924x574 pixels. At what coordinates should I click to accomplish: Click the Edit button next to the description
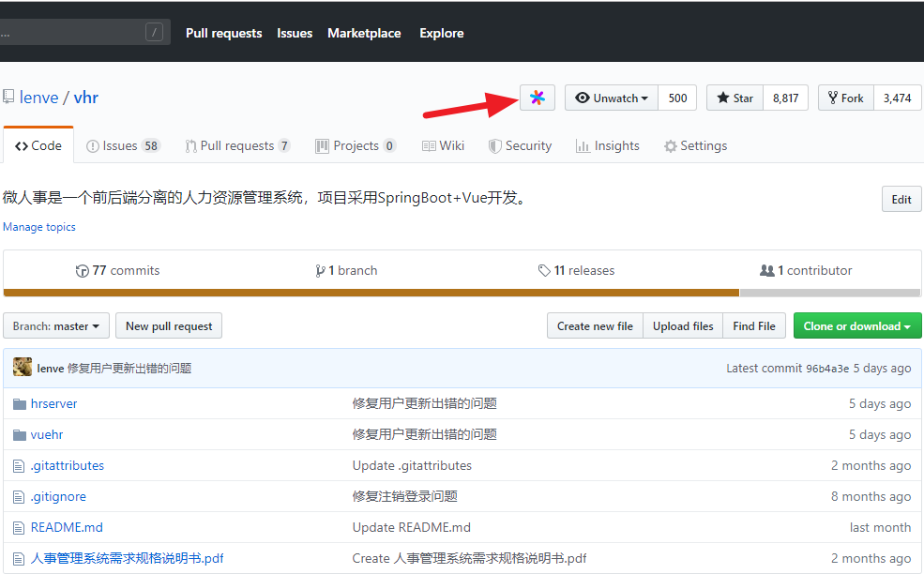pyautogui.click(x=901, y=199)
